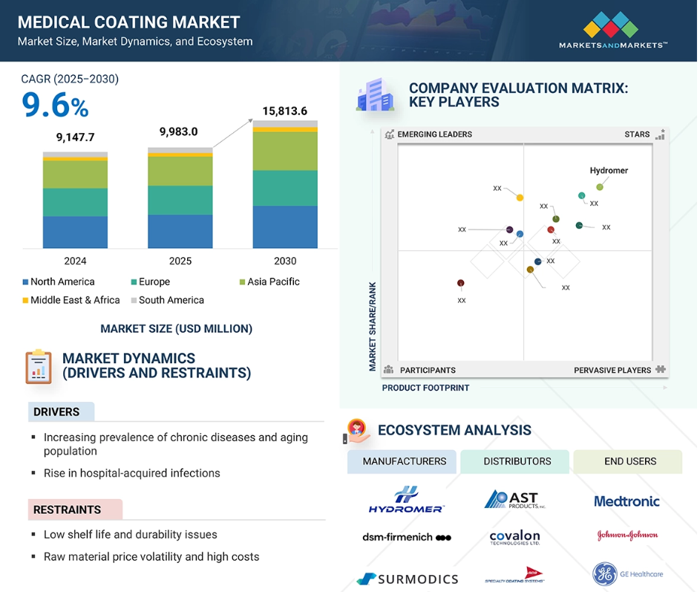Click the Europe legend swatch
The width and height of the screenshot is (700, 592).
tap(134, 282)
